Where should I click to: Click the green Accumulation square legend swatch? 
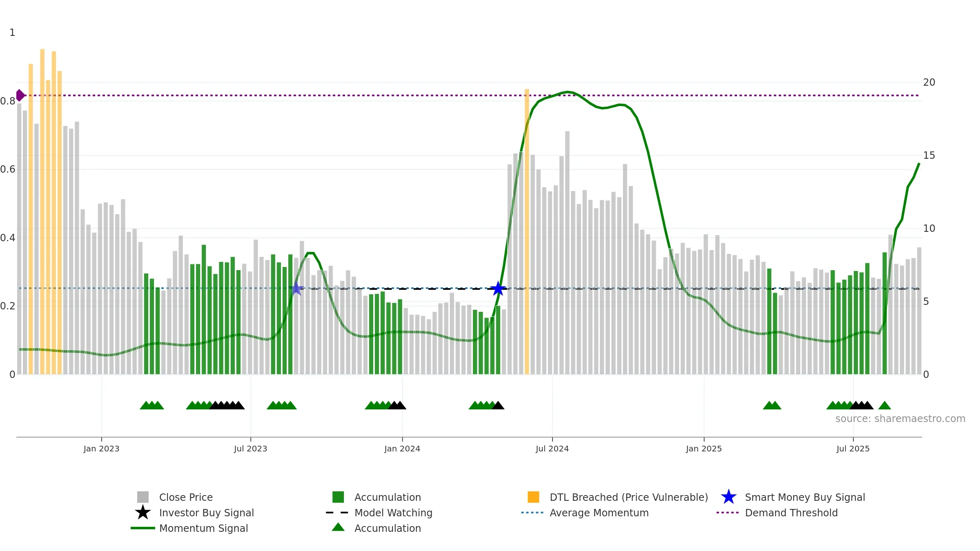(x=338, y=497)
